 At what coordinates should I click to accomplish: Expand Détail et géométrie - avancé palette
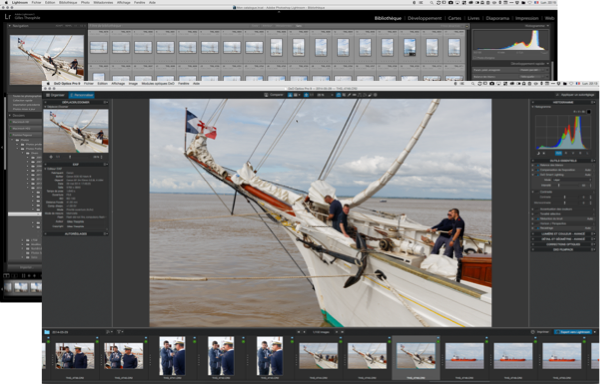563,239
